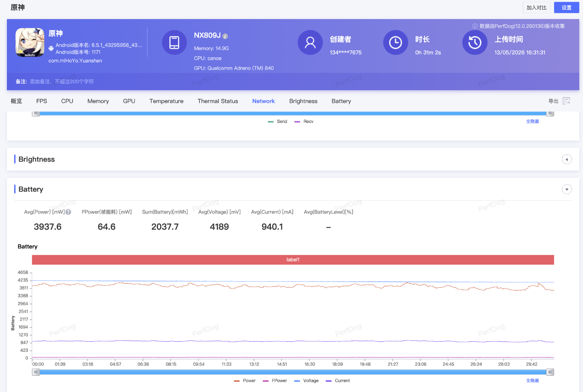Click the 设置 button
Screen dimensions: 583x392
567,7
